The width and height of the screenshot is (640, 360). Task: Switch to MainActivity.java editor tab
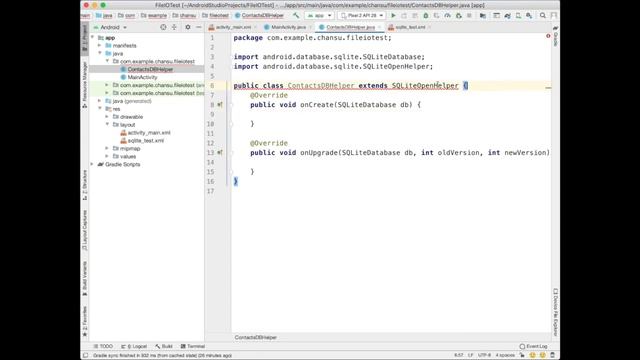tap(288, 27)
